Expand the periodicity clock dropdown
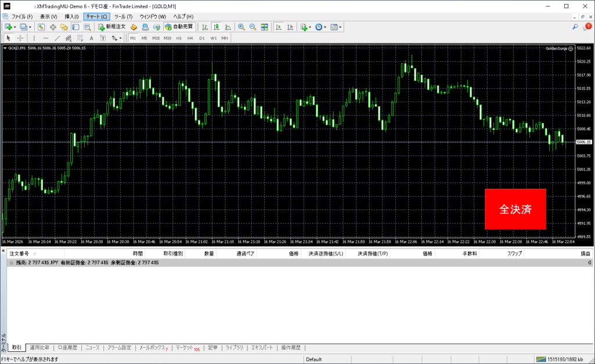The height and width of the screenshot is (364, 595). tap(325, 27)
